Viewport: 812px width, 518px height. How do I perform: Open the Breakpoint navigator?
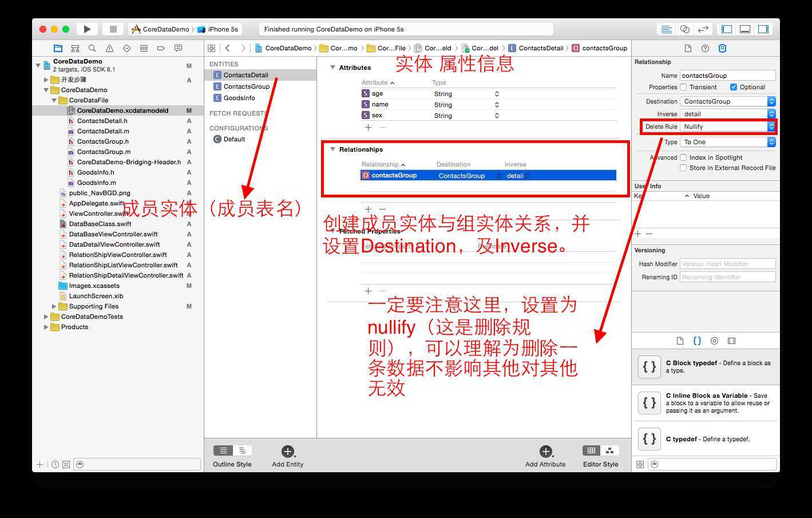161,48
